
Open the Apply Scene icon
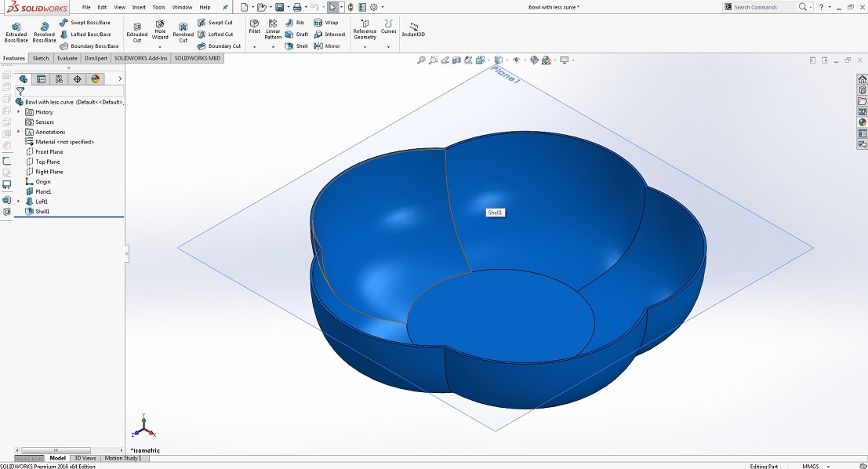546,60
